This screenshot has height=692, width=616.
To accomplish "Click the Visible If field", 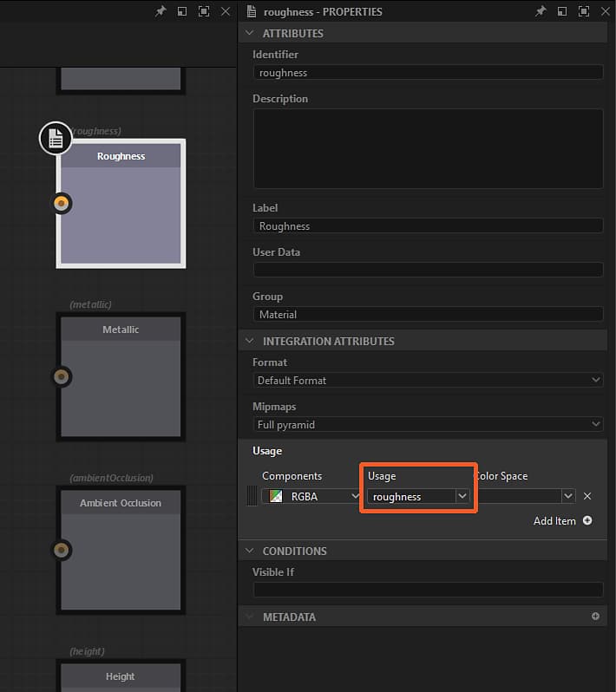I will tap(428, 590).
